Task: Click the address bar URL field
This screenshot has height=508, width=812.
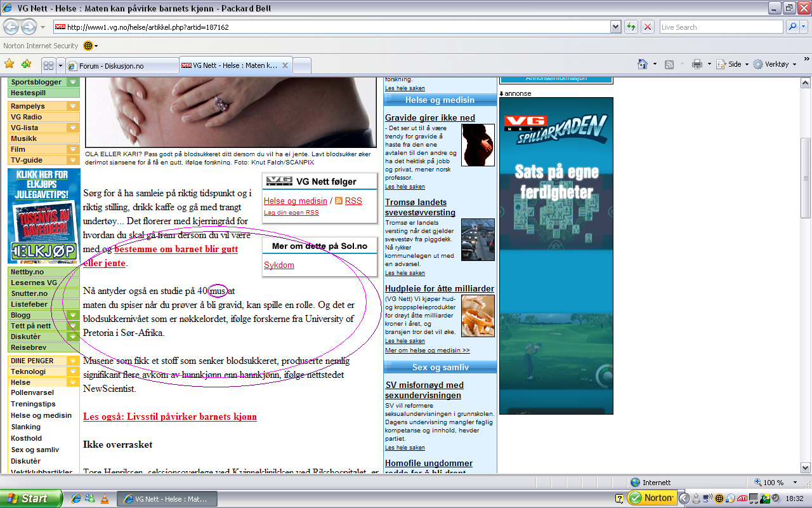Action: click(x=331, y=27)
